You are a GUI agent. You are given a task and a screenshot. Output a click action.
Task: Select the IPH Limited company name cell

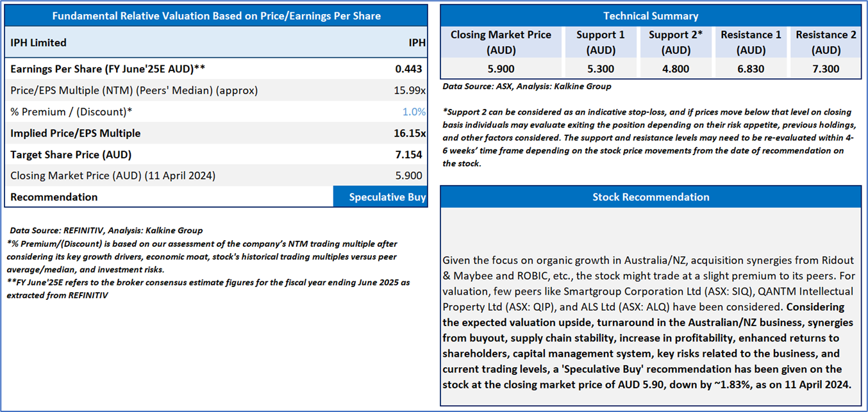pyautogui.click(x=38, y=43)
